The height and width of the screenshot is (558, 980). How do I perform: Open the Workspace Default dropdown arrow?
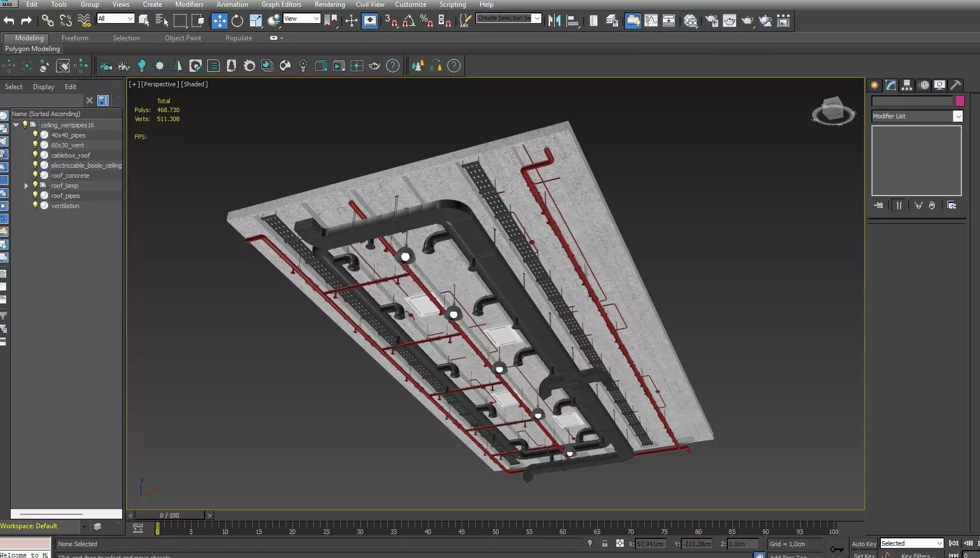84,527
